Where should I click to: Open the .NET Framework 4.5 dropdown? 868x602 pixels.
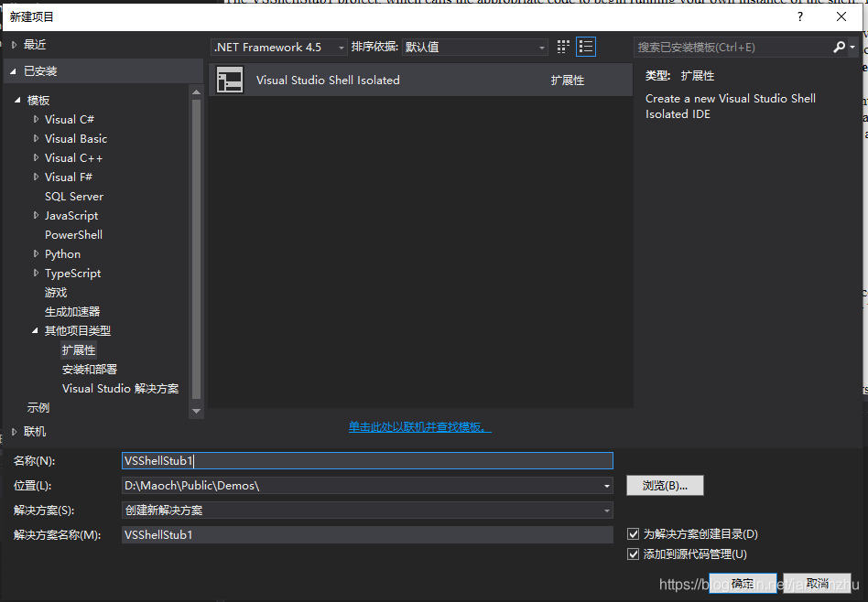pyautogui.click(x=279, y=47)
